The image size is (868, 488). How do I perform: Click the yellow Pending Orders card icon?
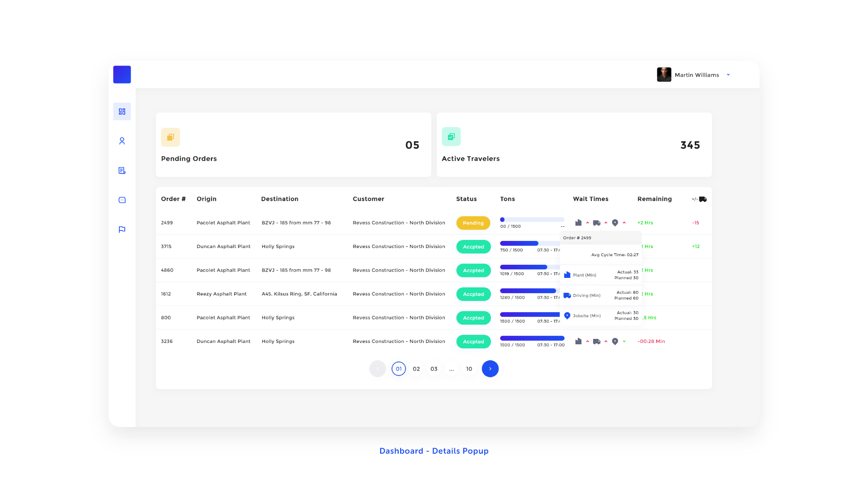click(170, 137)
